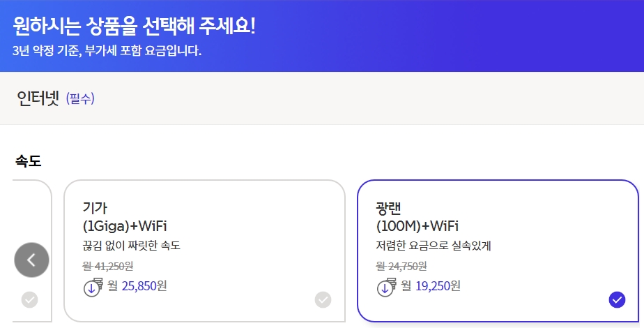The image size is (644, 328).
Task: Click the purple checkmark on 광랜 card
Action: pos(617,299)
